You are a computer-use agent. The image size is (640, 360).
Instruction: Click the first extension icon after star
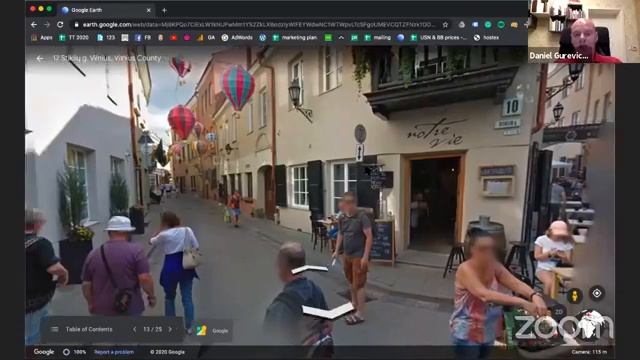point(462,24)
